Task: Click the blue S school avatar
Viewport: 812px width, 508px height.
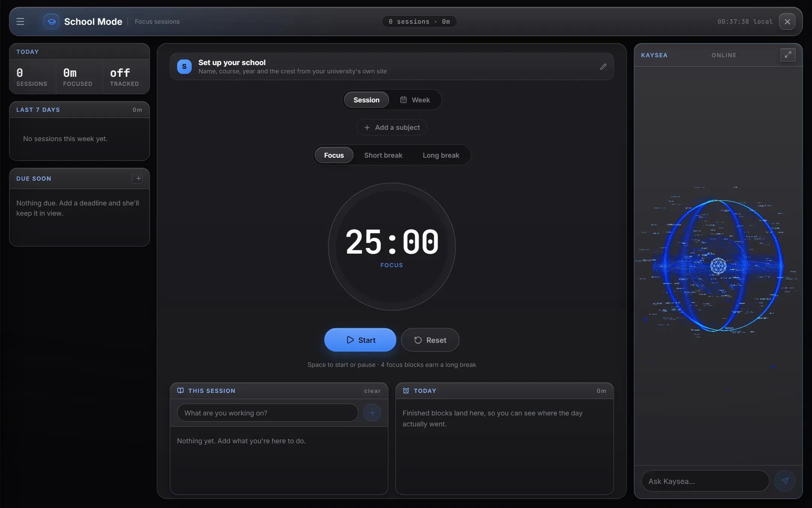Action: point(184,67)
